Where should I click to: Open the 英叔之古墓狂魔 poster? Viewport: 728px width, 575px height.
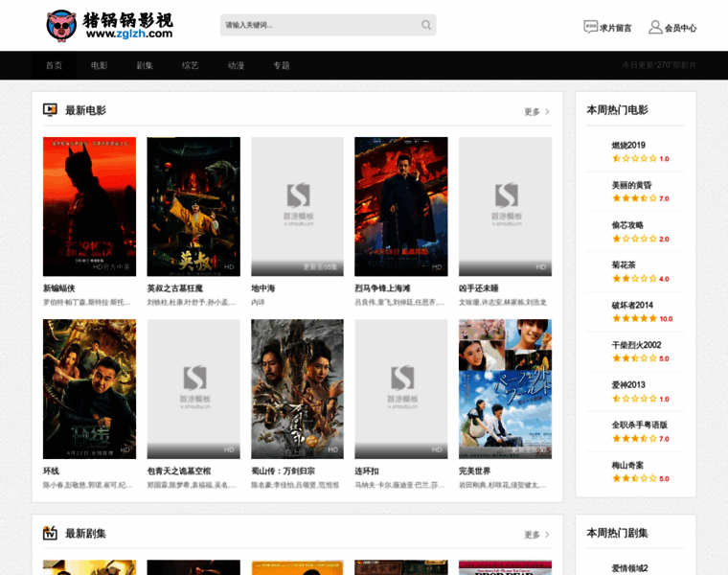click(193, 206)
